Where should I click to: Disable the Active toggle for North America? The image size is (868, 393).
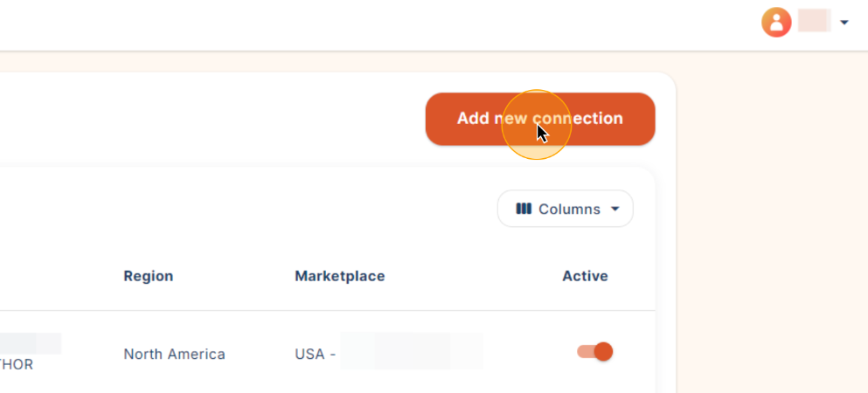click(x=594, y=352)
